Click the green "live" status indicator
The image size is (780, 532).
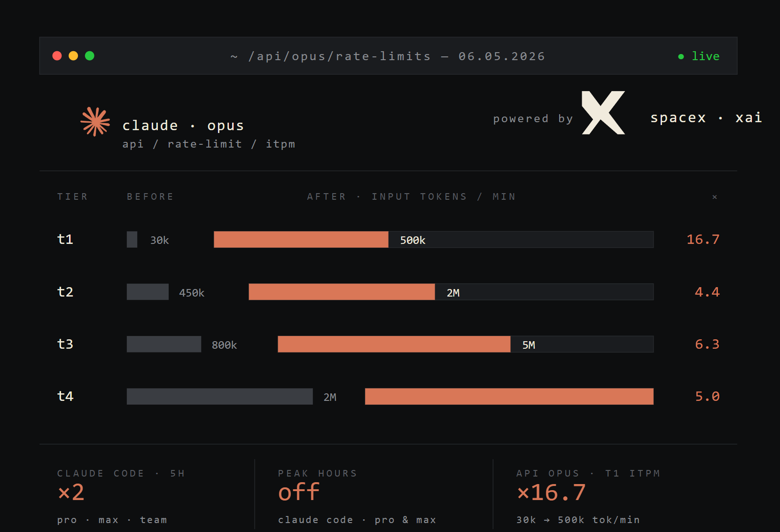click(699, 56)
